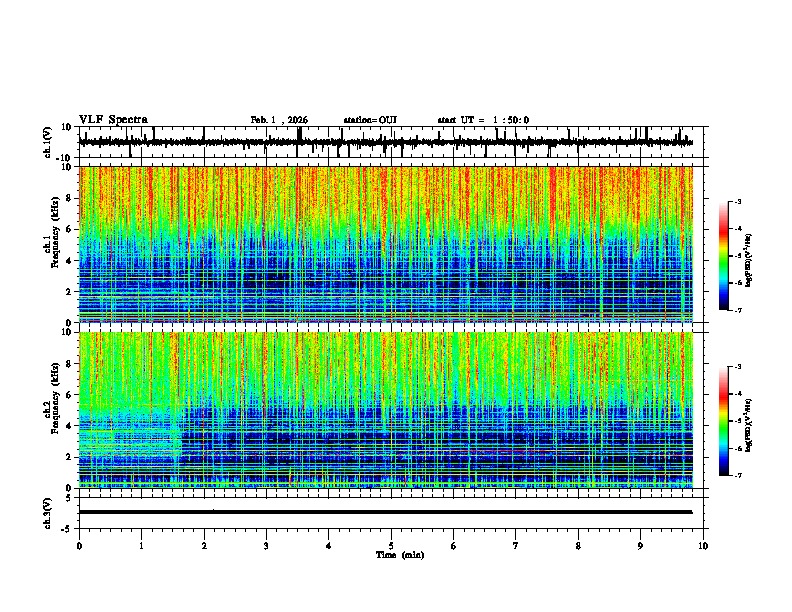The width and height of the screenshot is (792, 612).
Task: Click the ch.2 PSD color bar
Action: coord(724,421)
